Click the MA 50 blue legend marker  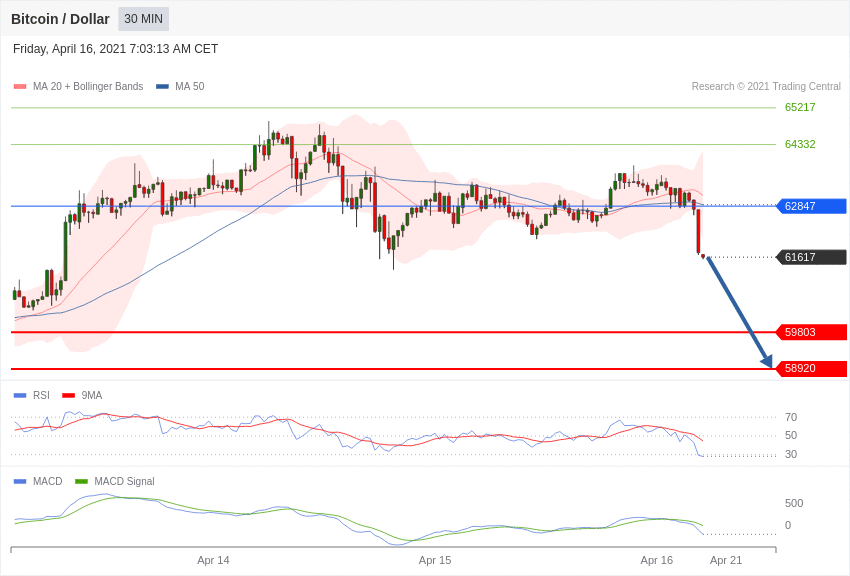point(162,87)
